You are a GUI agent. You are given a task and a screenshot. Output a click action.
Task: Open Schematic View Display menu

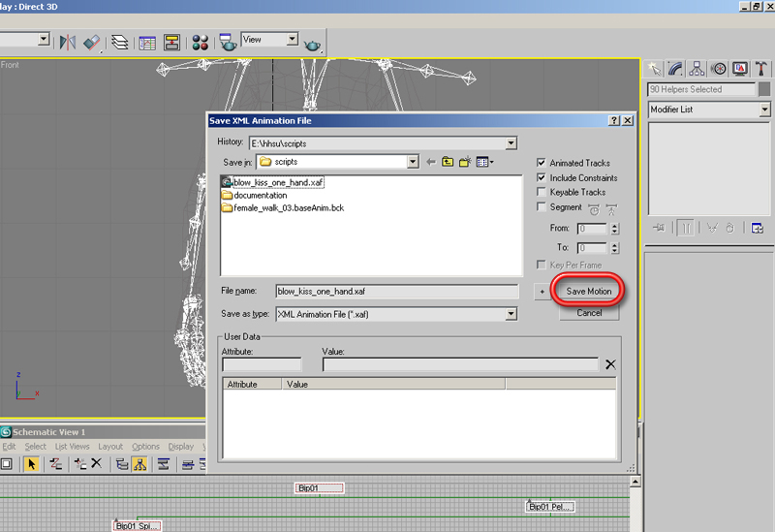click(181, 447)
